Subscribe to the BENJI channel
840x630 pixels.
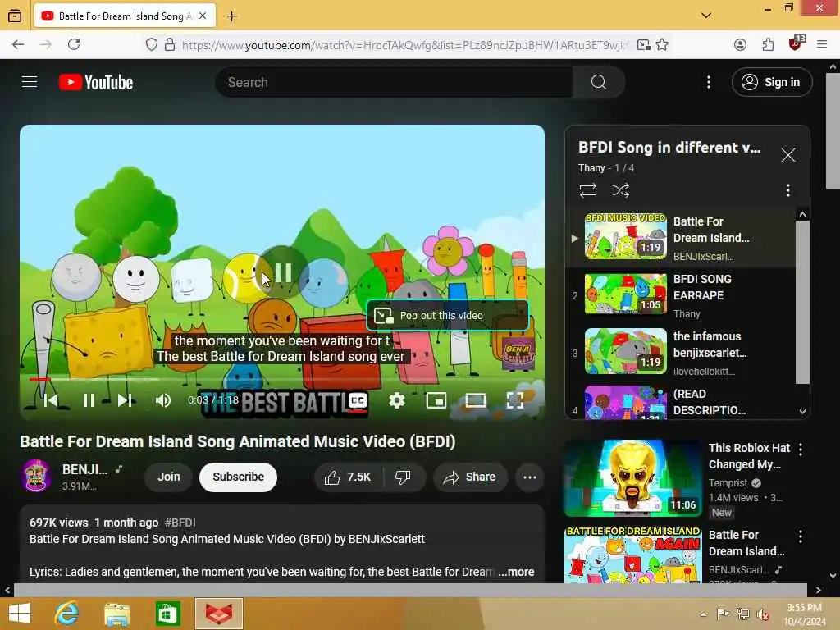[238, 477]
